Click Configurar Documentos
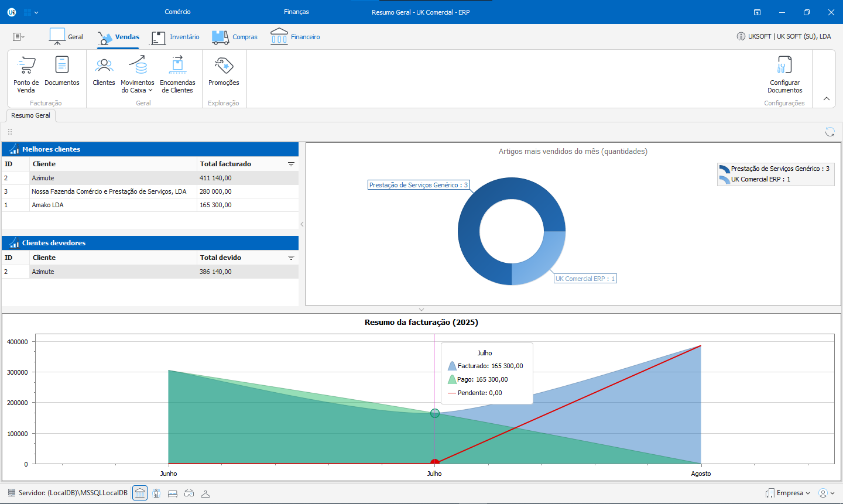The height and width of the screenshot is (504, 843). [x=784, y=74]
